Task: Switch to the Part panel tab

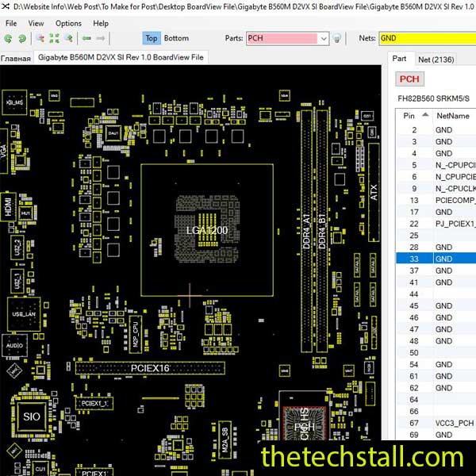Action: pos(399,59)
